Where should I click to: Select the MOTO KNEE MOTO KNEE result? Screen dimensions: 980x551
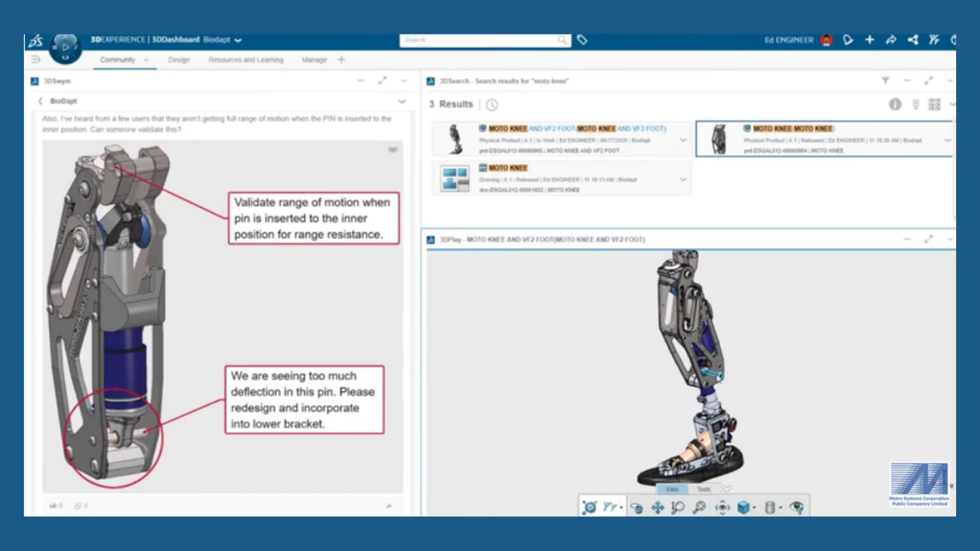824,139
